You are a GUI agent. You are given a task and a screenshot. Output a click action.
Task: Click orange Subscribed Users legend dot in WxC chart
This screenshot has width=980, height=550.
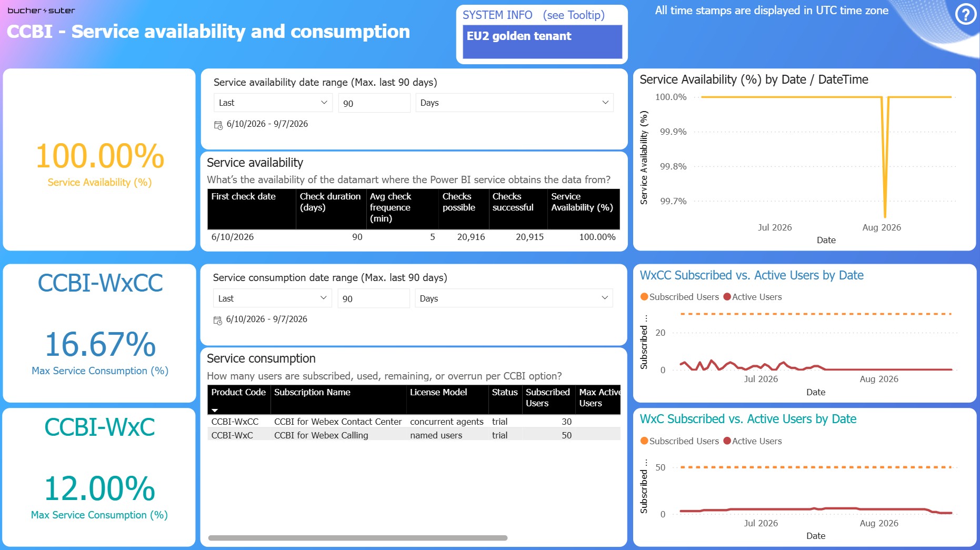(644, 441)
